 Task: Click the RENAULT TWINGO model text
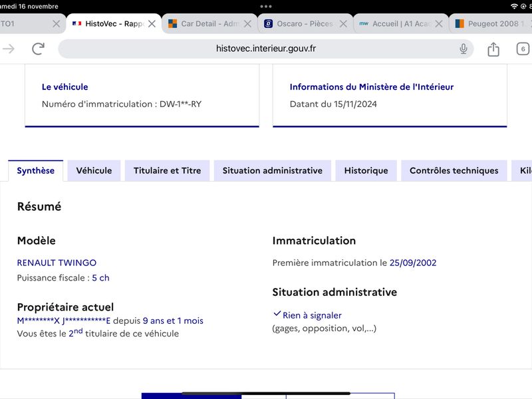pos(57,263)
